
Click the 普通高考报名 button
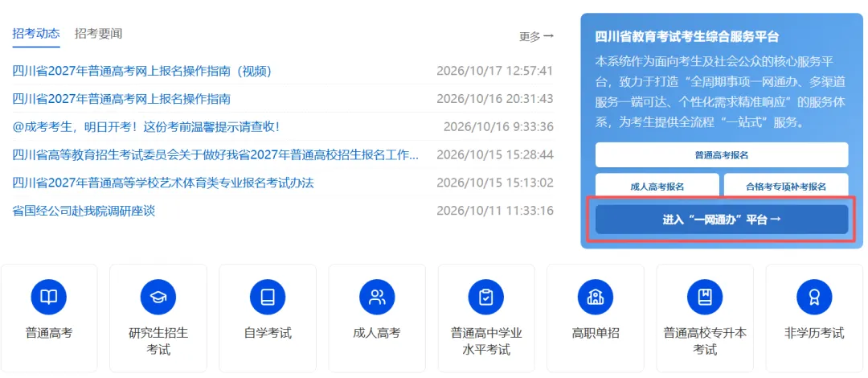[x=721, y=155]
